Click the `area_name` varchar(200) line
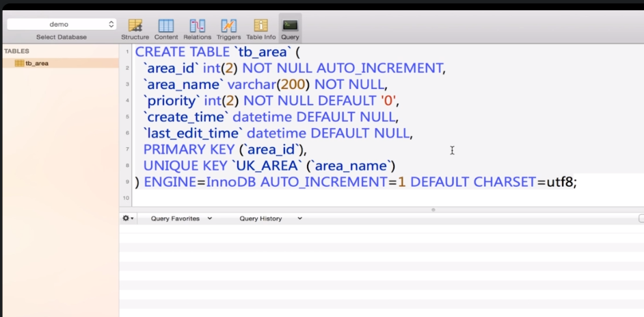644x317 pixels. pos(265,84)
